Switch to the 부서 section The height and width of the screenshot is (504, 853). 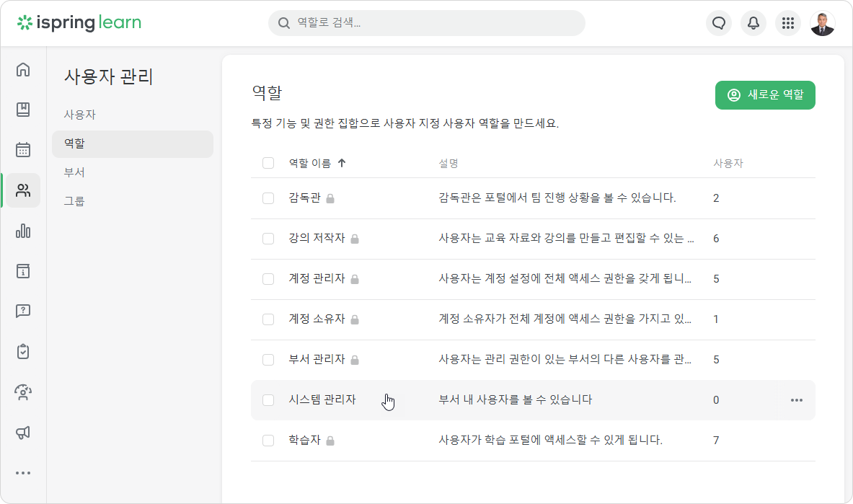75,172
